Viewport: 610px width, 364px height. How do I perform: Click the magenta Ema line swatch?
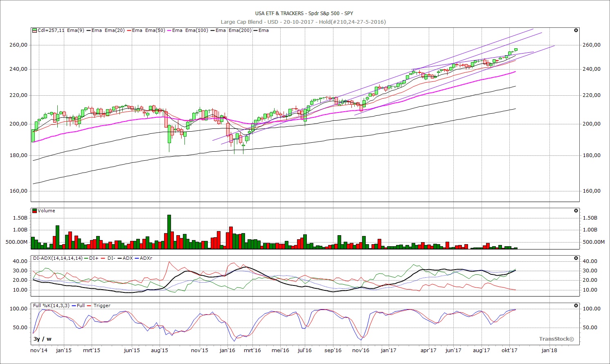point(169,30)
